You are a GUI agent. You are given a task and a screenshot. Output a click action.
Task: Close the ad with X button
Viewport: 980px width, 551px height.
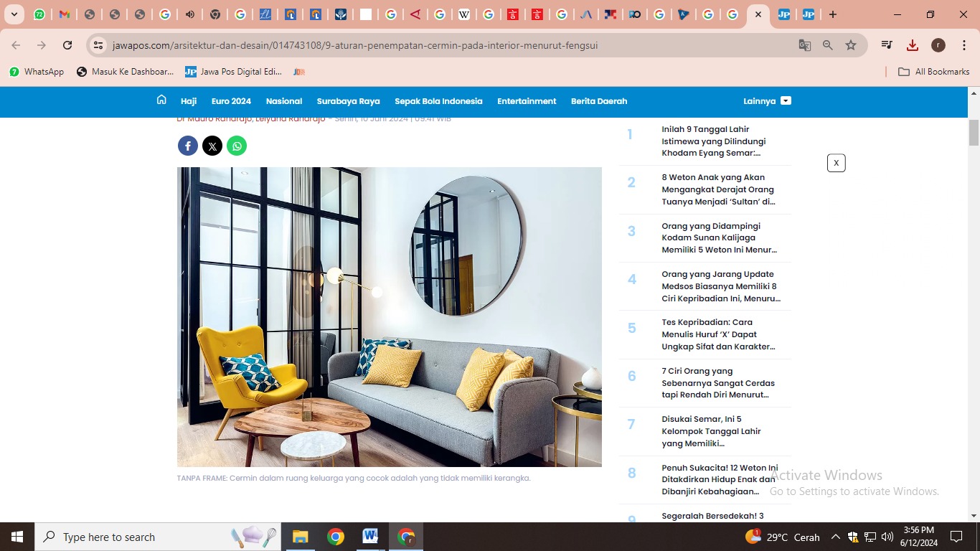click(x=836, y=163)
